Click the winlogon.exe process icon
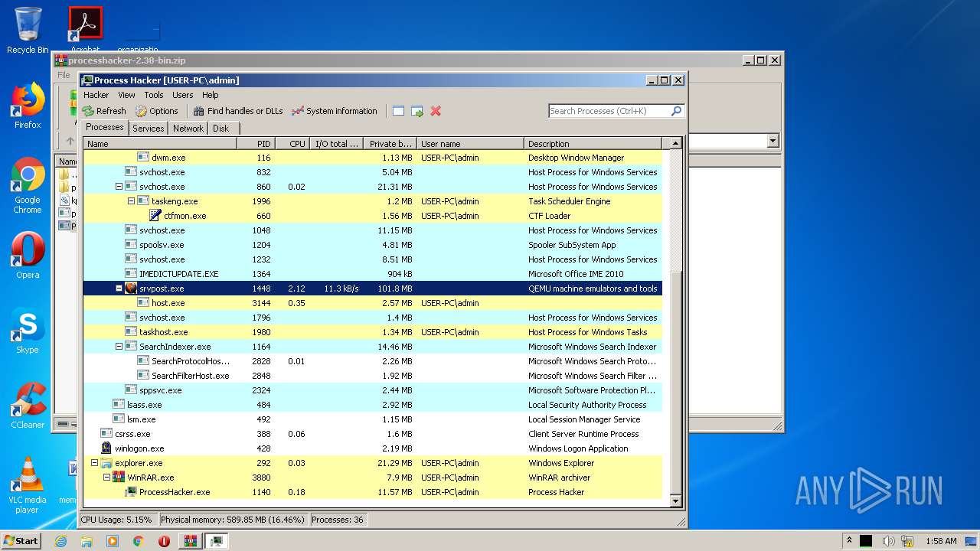Image resolution: width=980 pixels, height=551 pixels. click(x=106, y=448)
